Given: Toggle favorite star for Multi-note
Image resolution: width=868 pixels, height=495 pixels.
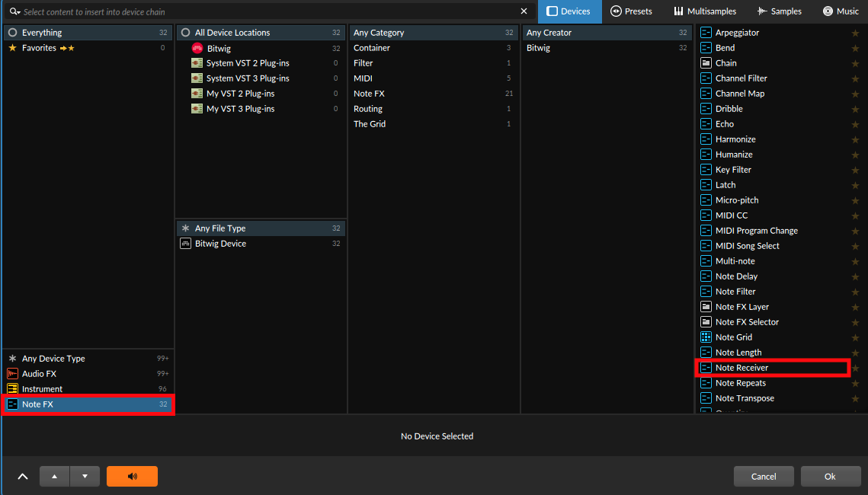Looking at the screenshot, I should pos(855,261).
